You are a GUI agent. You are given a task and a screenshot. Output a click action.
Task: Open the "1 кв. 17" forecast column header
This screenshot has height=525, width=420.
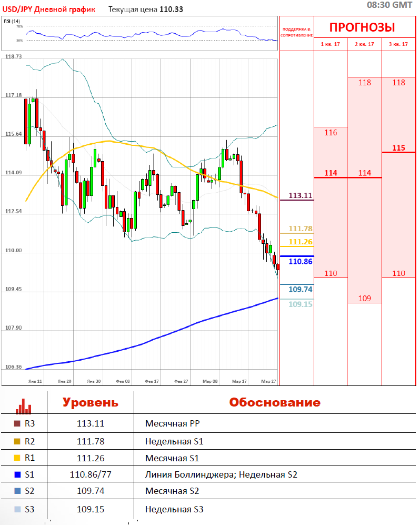click(331, 44)
